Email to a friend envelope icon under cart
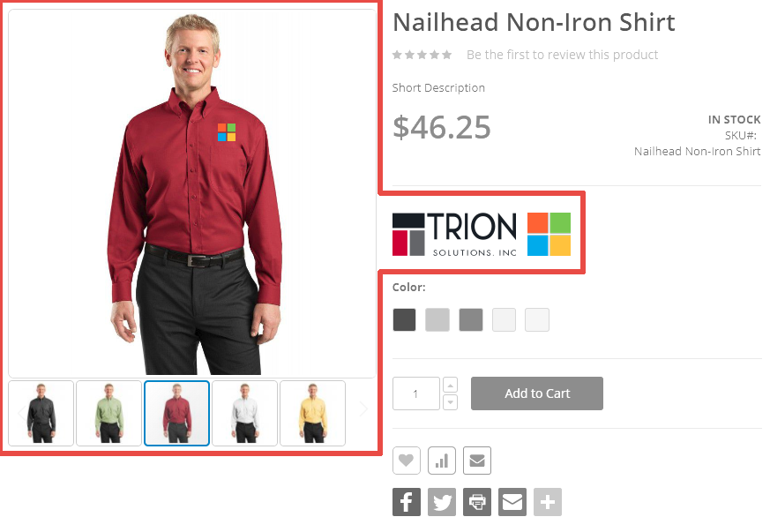 477,461
